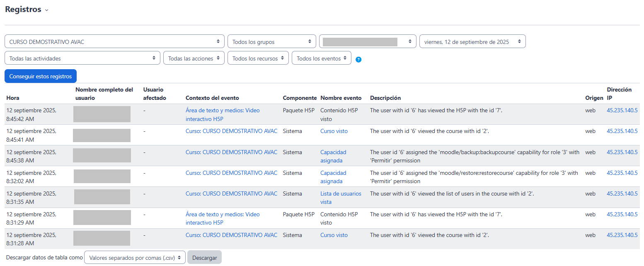Image resolution: width=644 pixels, height=266 pixels.
Task: Open Capacidad asignada link at 8:45:38
Action: click(x=333, y=156)
